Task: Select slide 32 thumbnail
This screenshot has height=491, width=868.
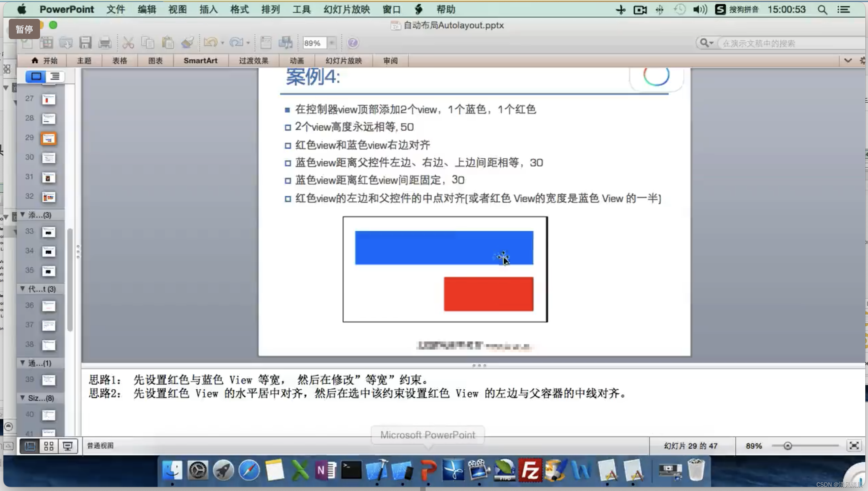Action: pos(48,197)
